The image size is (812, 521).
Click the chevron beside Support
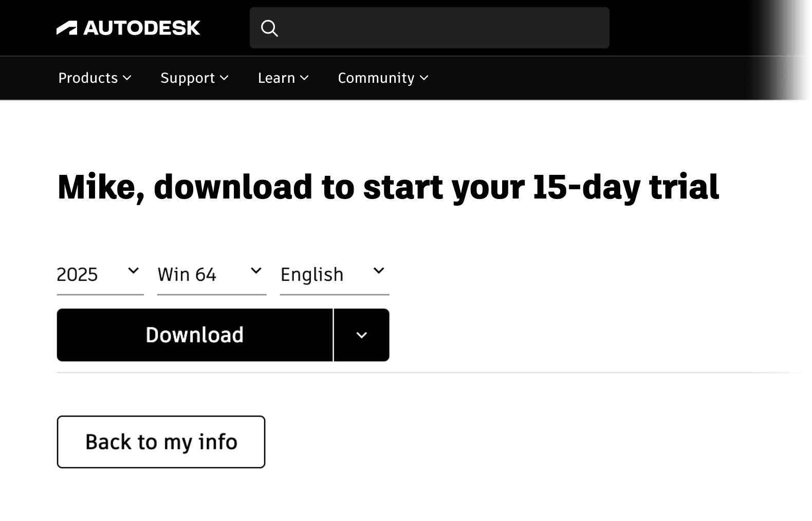(224, 78)
